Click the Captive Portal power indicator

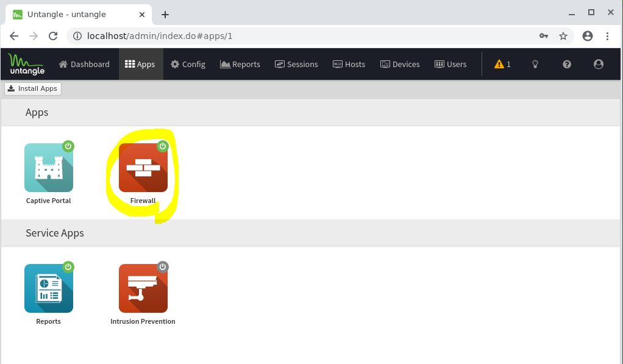[x=68, y=146]
